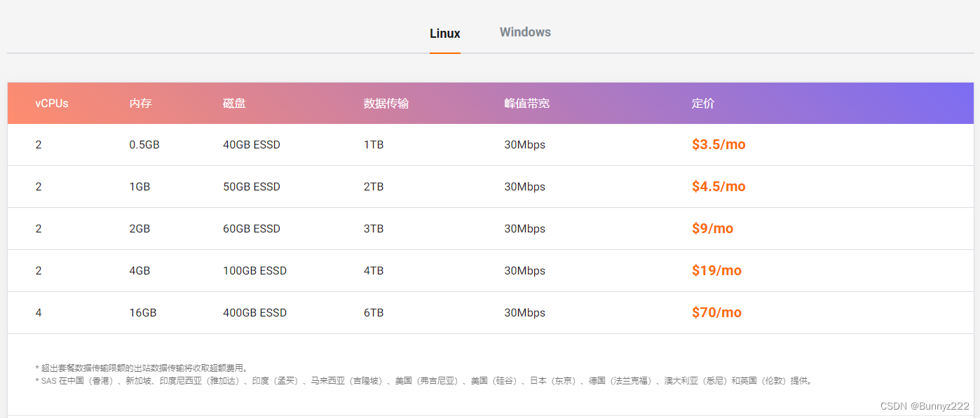Click the $4.5/mo price link

[x=719, y=186]
